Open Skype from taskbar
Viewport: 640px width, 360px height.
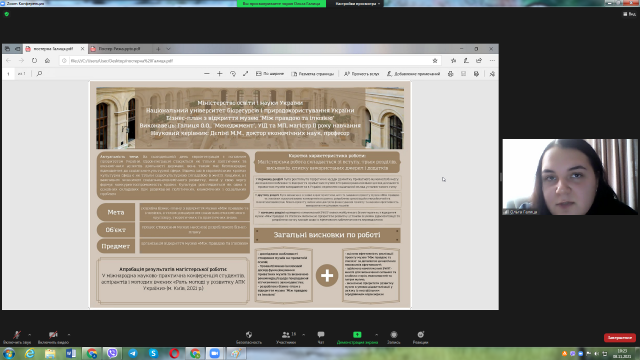tap(153, 353)
